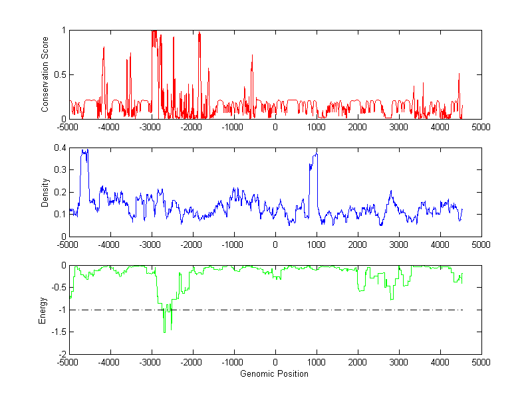This screenshot has width=532, height=398.
Task: Click the red conservation peak near -1800
Action: click(199, 35)
